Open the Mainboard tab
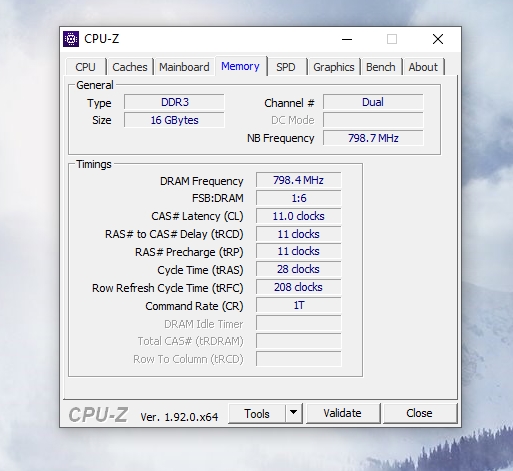This screenshot has height=471, width=513. click(x=184, y=67)
